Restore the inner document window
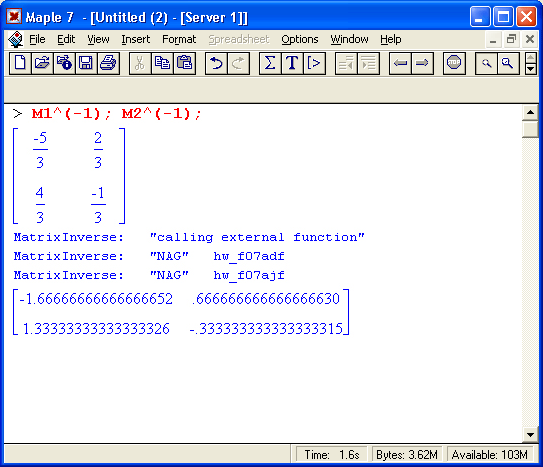Viewport: 543px width, 467px height. (511, 39)
